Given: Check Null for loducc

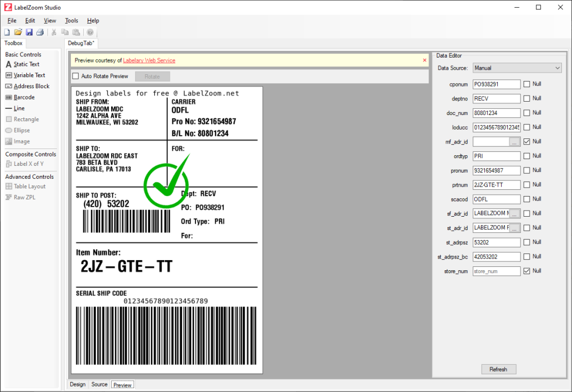Looking at the screenshot, I should coord(527,127).
